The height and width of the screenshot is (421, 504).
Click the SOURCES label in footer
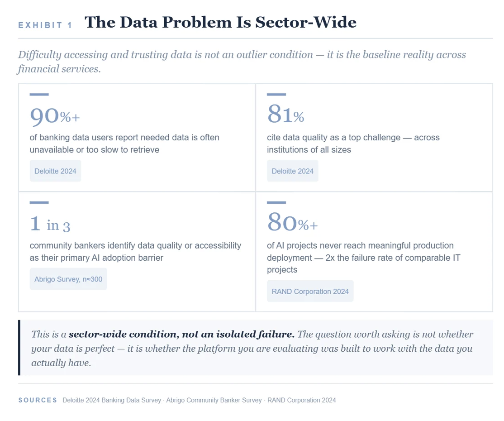pos(38,400)
